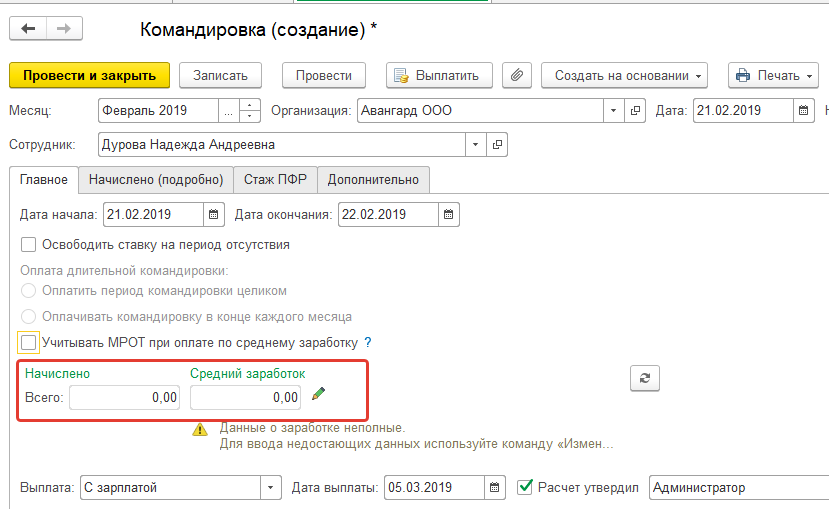Screen dimensions: 829x509
Task: Click the Сотрудник field Дурова Надежда Андреевна
Action: (282, 144)
